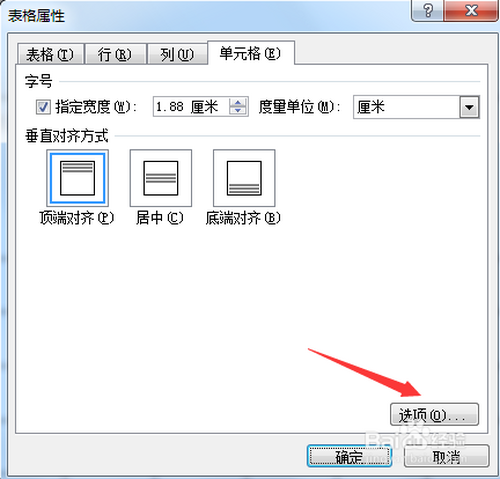The height and width of the screenshot is (479, 500).
Task: Select the 单元格(E) tab
Action: (x=251, y=53)
